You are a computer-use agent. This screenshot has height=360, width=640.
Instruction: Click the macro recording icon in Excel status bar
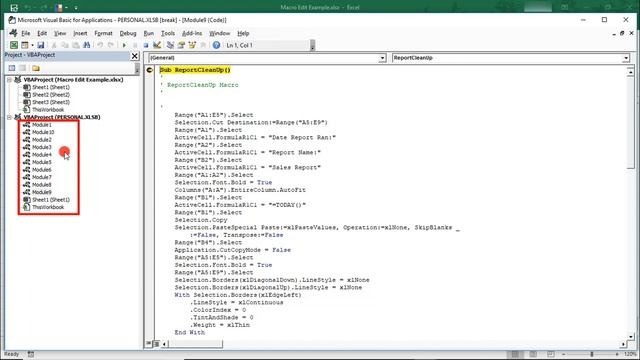pyautogui.click(x=31, y=354)
